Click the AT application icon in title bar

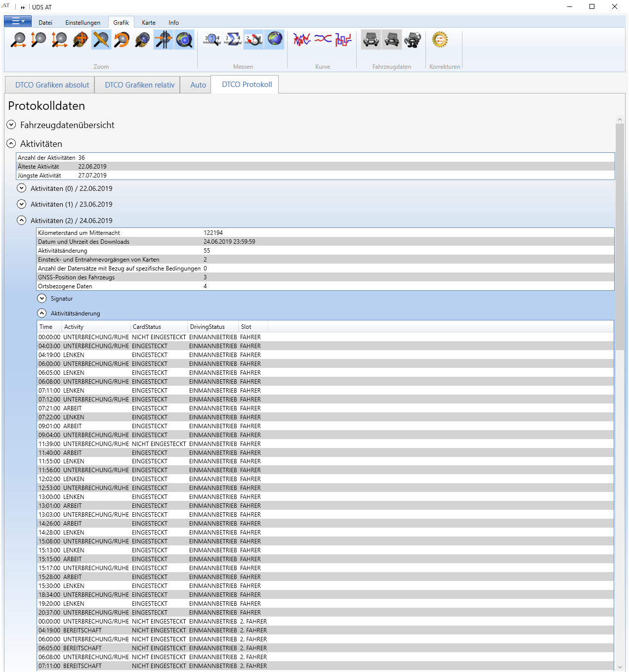pyautogui.click(x=6, y=6)
